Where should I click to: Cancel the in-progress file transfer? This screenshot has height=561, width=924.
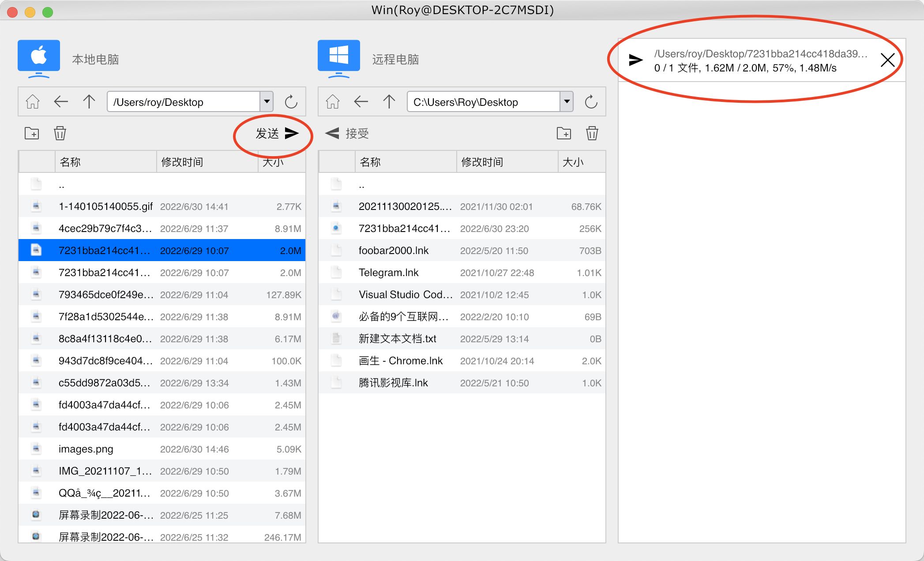pyautogui.click(x=887, y=60)
